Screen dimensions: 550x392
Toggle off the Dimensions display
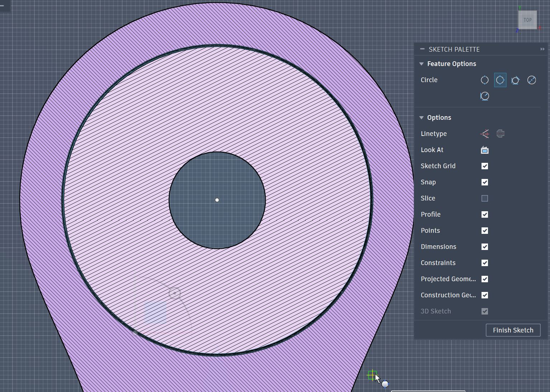[x=484, y=247]
